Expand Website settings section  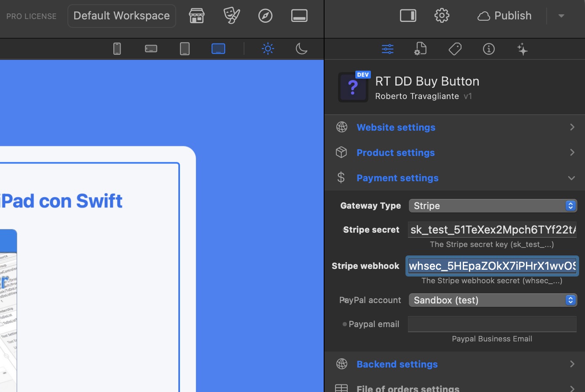[x=455, y=127]
